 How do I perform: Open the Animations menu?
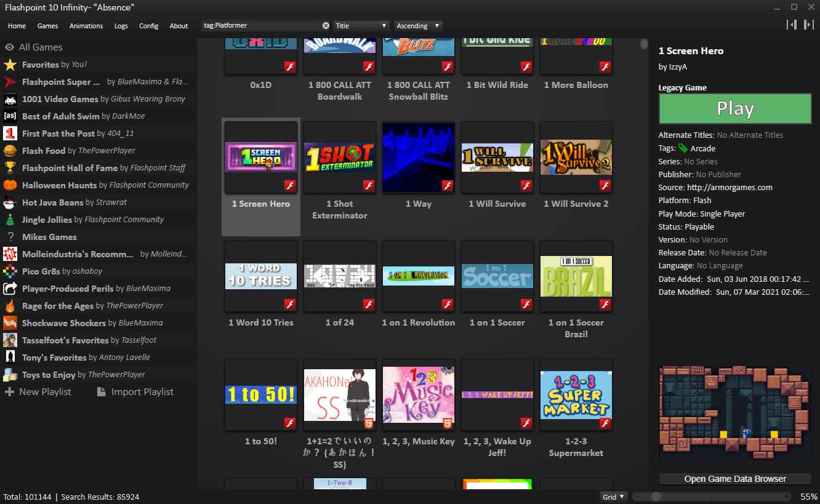(86, 26)
